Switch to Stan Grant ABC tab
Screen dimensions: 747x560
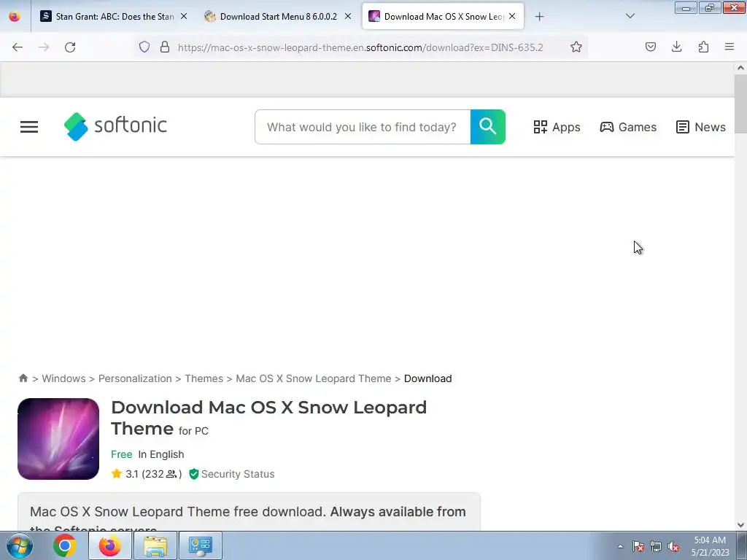(x=114, y=17)
